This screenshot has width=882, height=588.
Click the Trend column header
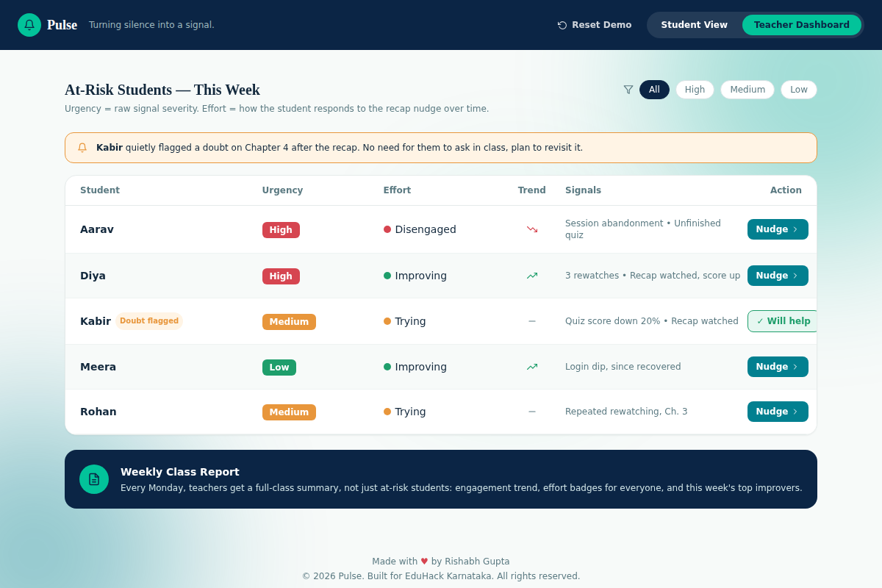(x=532, y=190)
